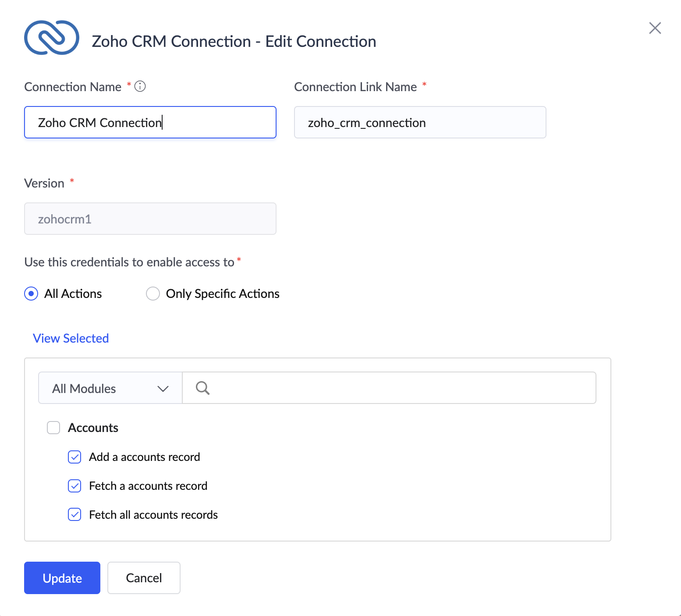
Task: Choose the Only Specific Actions option
Action: (153, 294)
